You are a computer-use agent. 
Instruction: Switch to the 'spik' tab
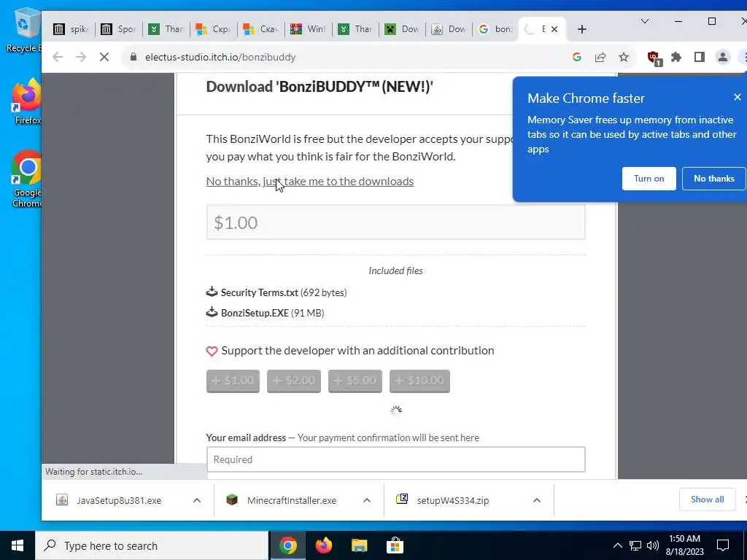(71, 29)
